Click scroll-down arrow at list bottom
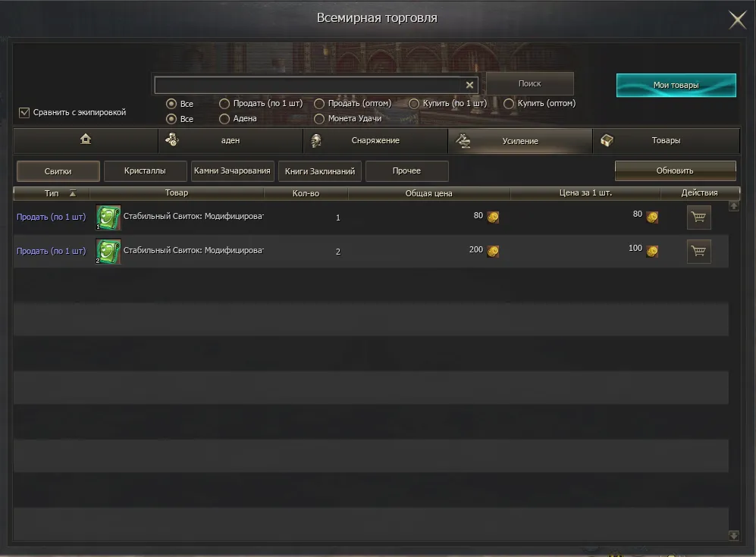The width and height of the screenshot is (756, 557). pyautogui.click(x=733, y=535)
